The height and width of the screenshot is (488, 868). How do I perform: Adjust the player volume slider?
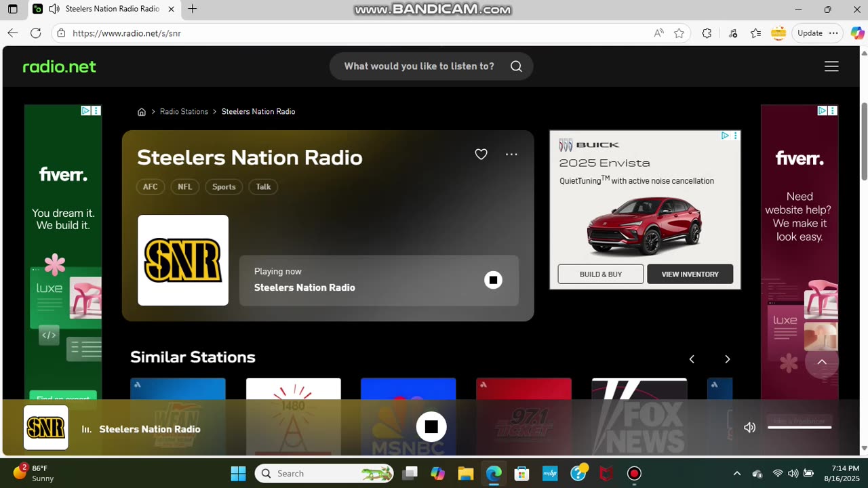(x=800, y=427)
